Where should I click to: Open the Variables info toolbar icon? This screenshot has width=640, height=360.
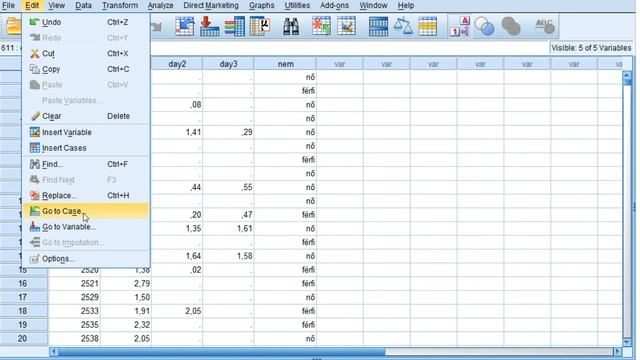tap(235, 27)
